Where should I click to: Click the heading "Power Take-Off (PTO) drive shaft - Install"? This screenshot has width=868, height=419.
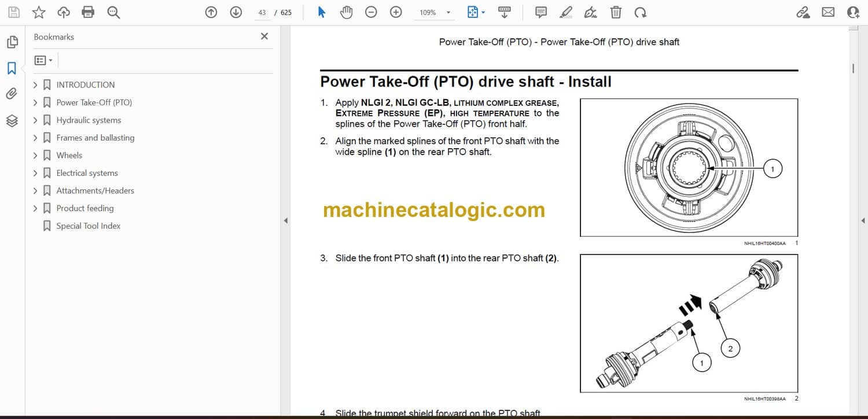point(466,82)
